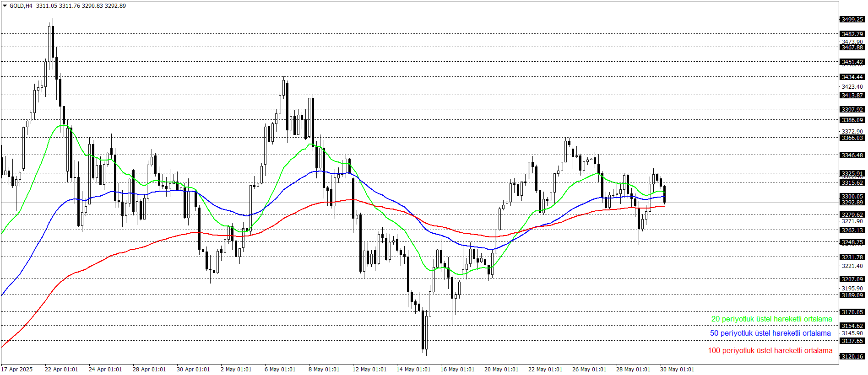Click the 30 May 01:01 date label
868x375 pixels.
(x=677, y=370)
